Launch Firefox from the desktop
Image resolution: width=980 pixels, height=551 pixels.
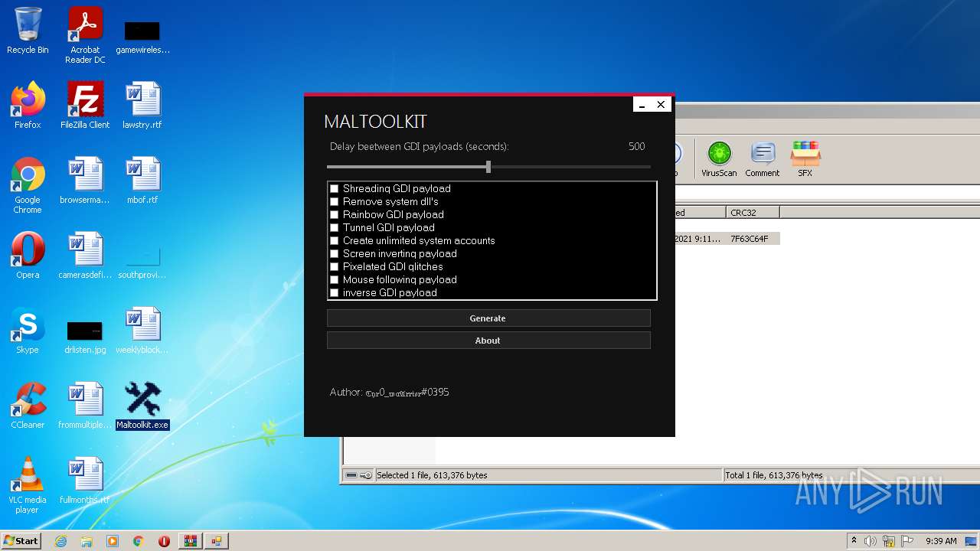[28, 106]
